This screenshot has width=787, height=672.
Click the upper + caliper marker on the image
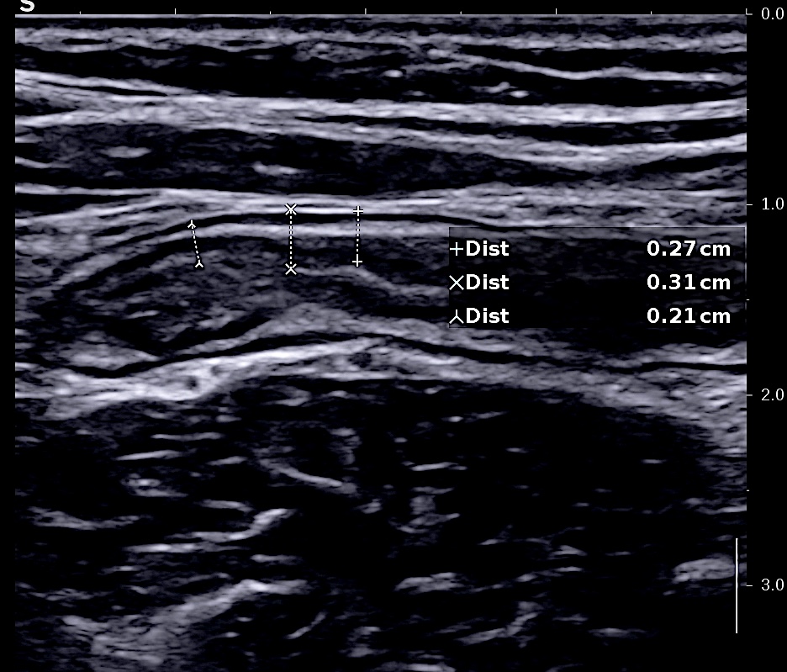pyautogui.click(x=357, y=210)
